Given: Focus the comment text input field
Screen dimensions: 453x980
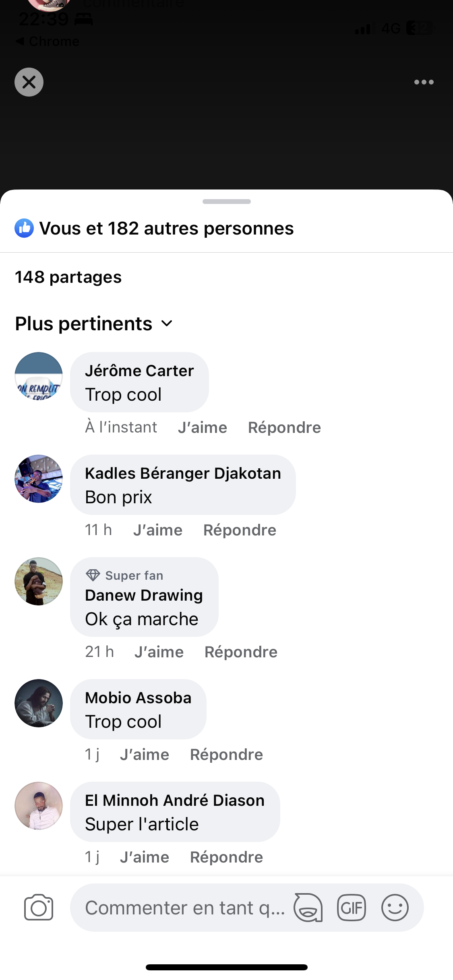Looking at the screenshot, I should (x=185, y=908).
